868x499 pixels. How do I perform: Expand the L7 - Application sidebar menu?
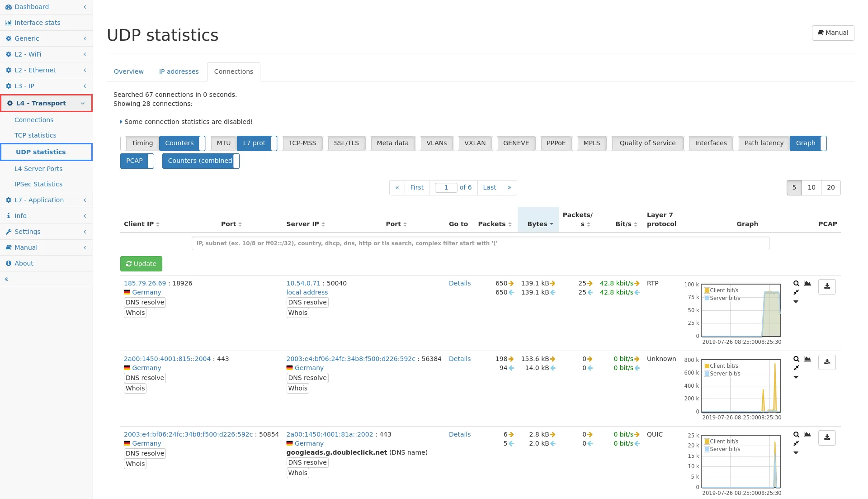click(x=46, y=200)
